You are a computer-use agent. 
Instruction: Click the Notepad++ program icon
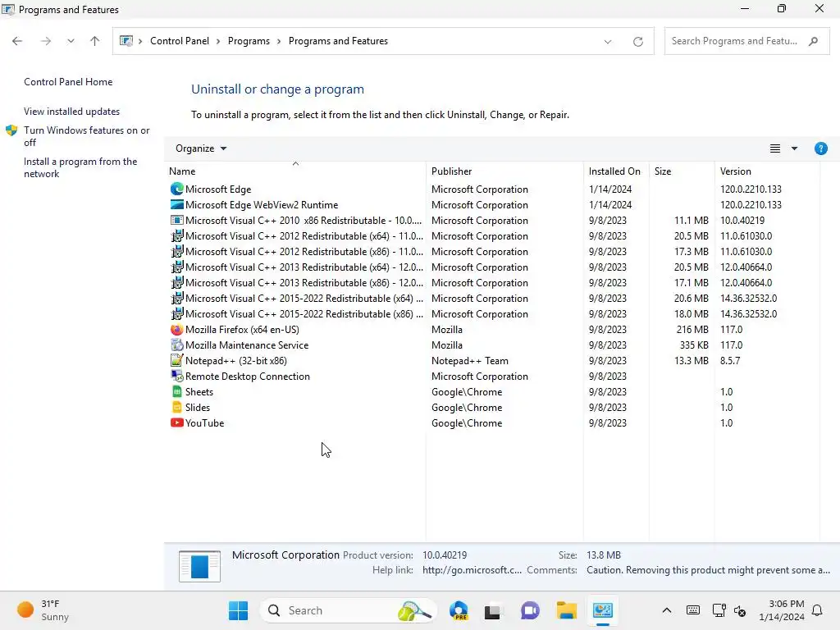coord(177,361)
